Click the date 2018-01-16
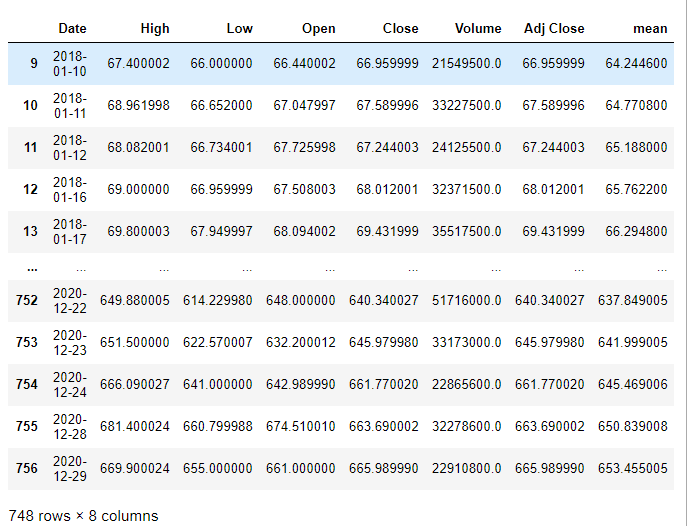 tap(70, 190)
